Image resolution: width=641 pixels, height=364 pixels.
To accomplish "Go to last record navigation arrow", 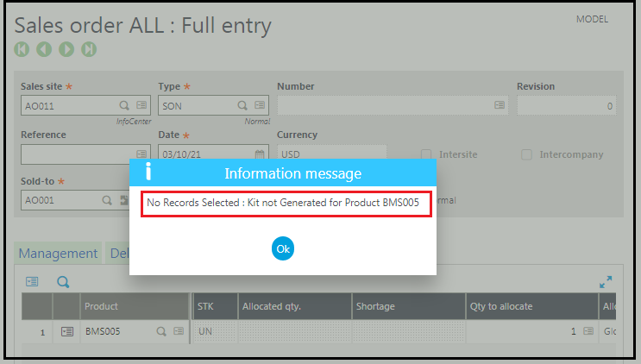I will pyautogui.click(x=89, y=49).
